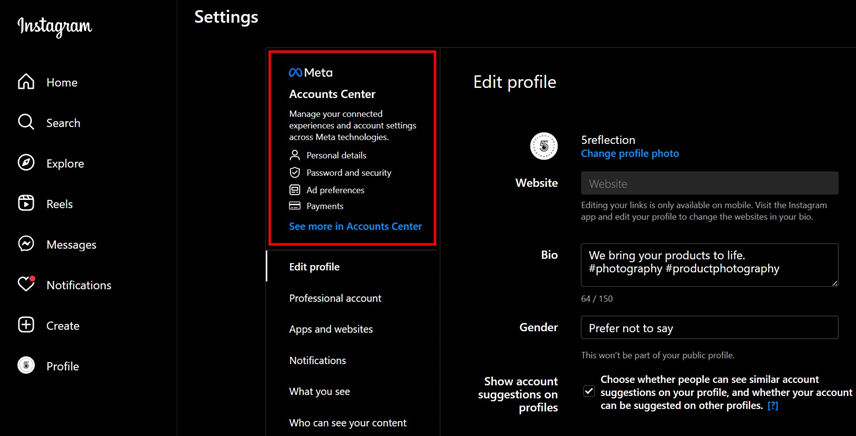The image size is (856, 436).
Task: Open the Gender selection field
Action: pyautogui.click(x=709, y=327)
